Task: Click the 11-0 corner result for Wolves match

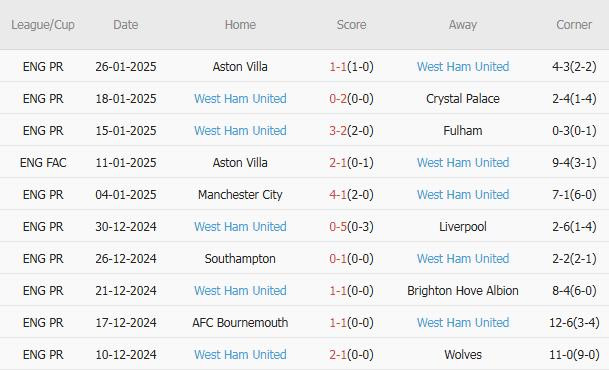Action: [x=574, y=354]
